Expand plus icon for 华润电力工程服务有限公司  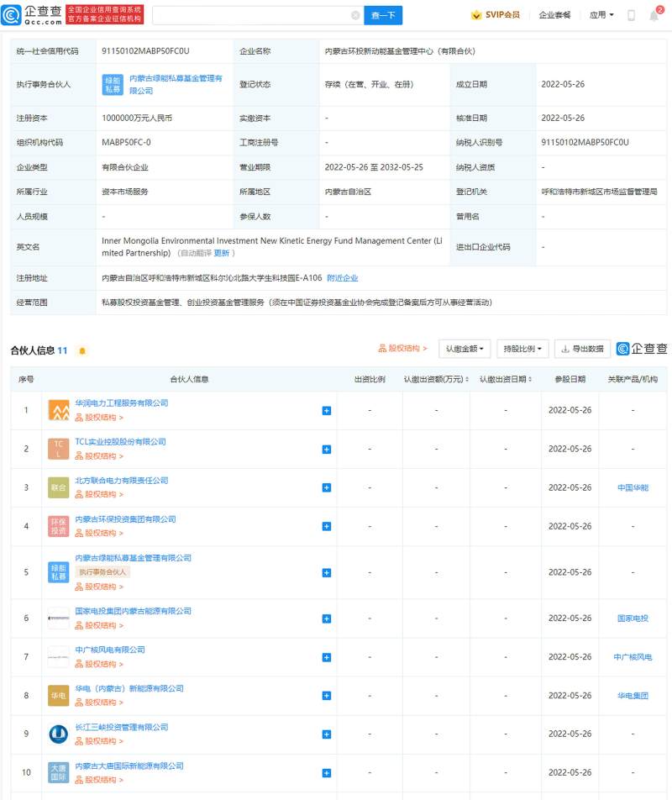point(327,410)
